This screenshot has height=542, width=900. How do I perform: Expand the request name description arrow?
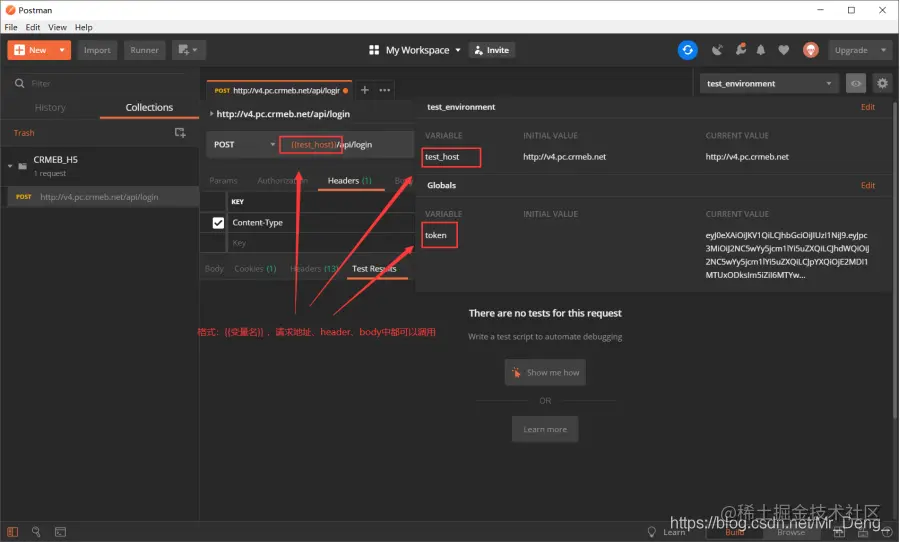click(211, 114)
